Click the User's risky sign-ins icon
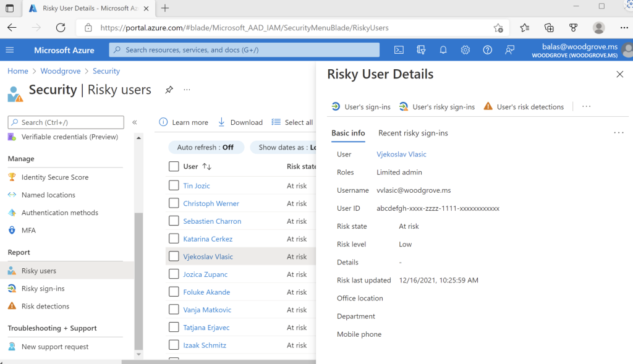633x364 pixels. (404, 106)
